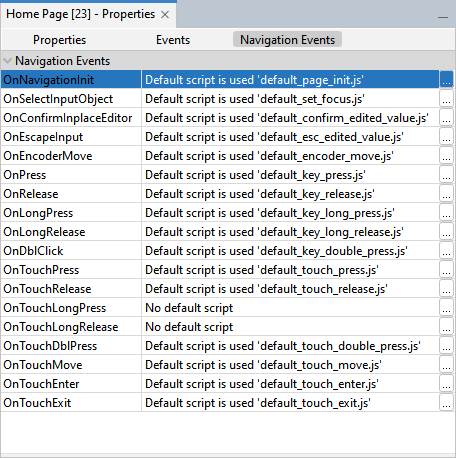Click ellipsis button beside OnSelectInputObject script

pyautogui.click(x=446, y=99)
